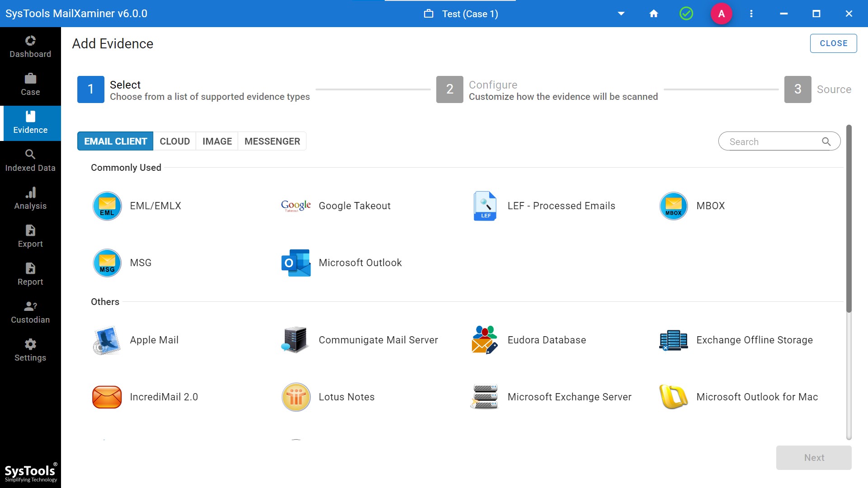Open the Custodian sidebar section
Viewport: 868px width, 488px height.
pos(30,313)
